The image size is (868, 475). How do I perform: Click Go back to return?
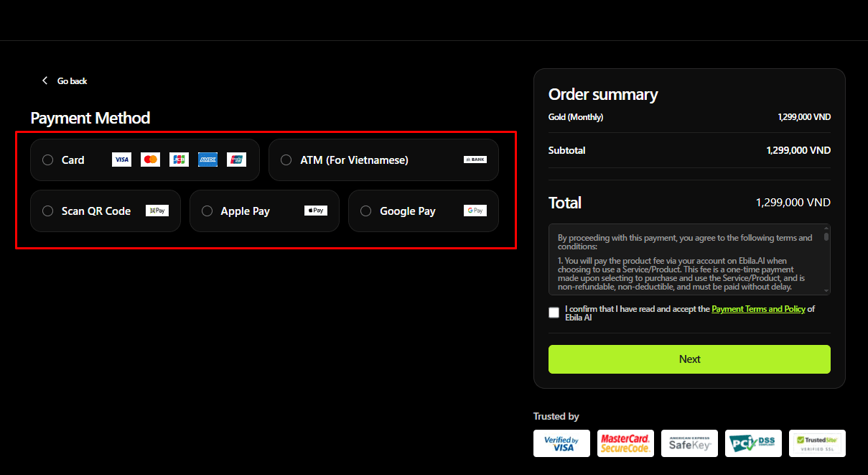pos(64,80)
